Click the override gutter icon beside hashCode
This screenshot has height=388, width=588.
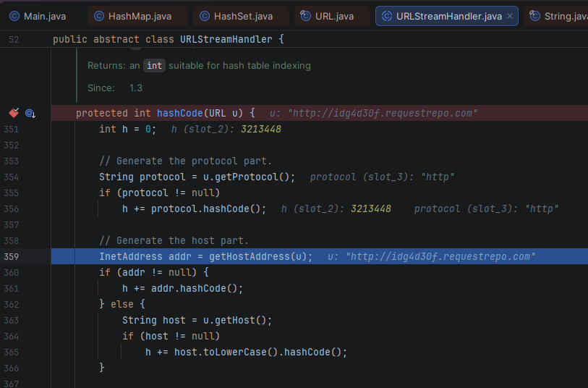[x=30, y=113]
